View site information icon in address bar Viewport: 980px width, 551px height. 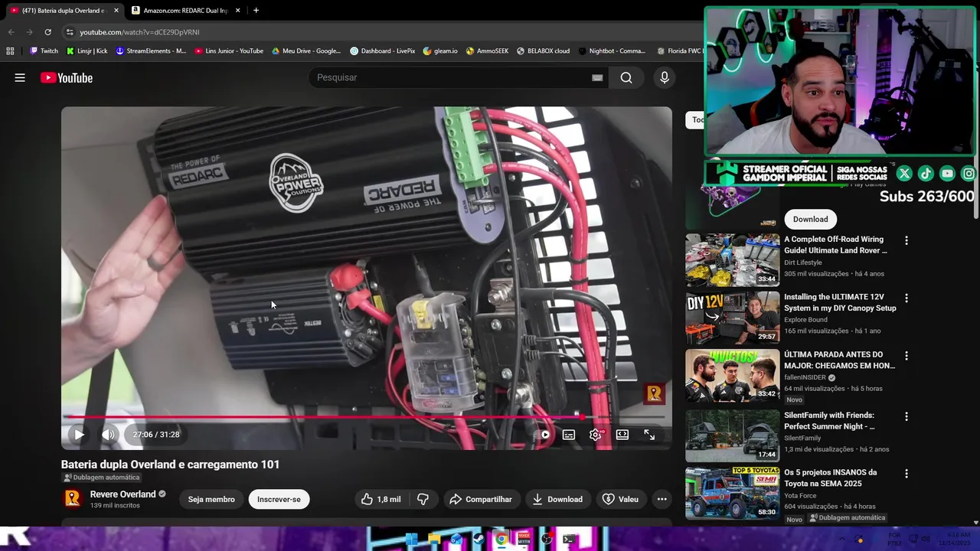(70, 32)
